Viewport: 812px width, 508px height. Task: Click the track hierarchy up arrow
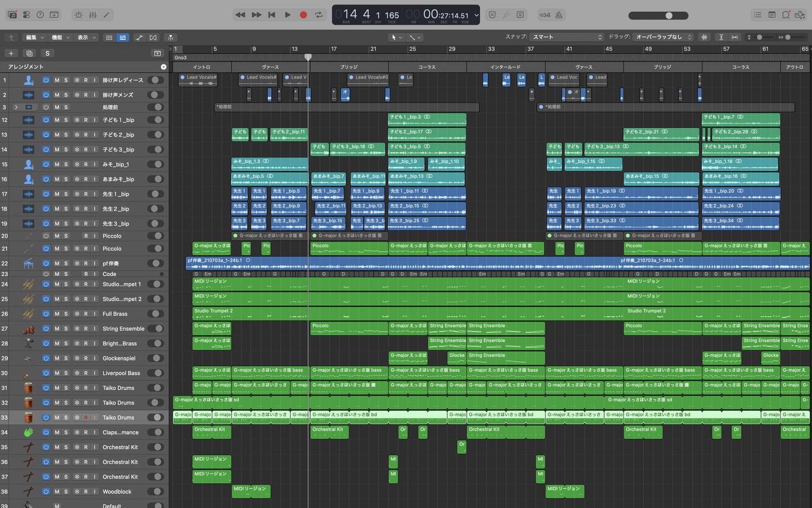pyautogui.click(x=11, y=37)
